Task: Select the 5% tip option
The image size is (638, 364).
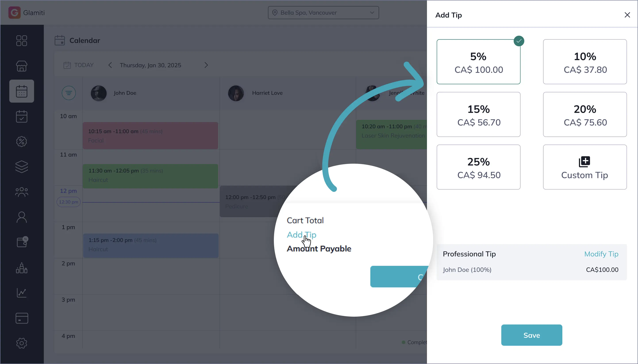Action: point(478,62)
